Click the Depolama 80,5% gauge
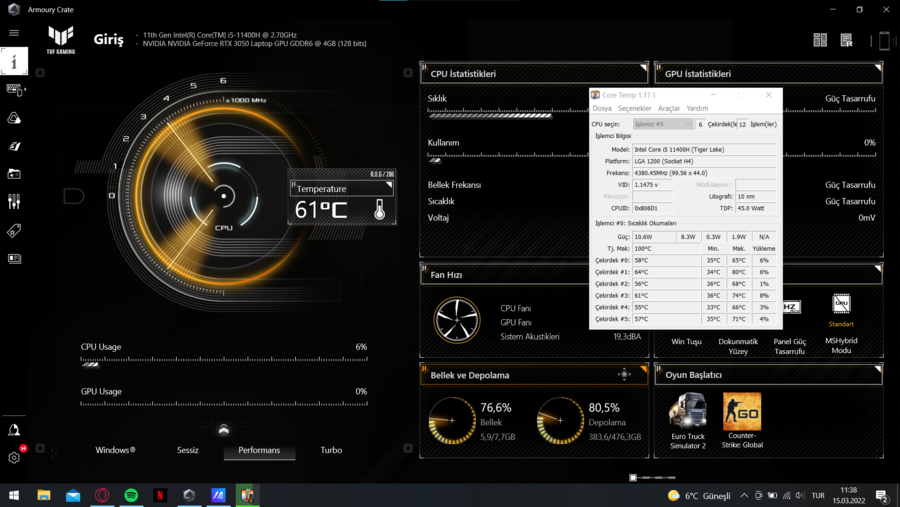The width and height of the screenshot is (900, 507). 560,420
